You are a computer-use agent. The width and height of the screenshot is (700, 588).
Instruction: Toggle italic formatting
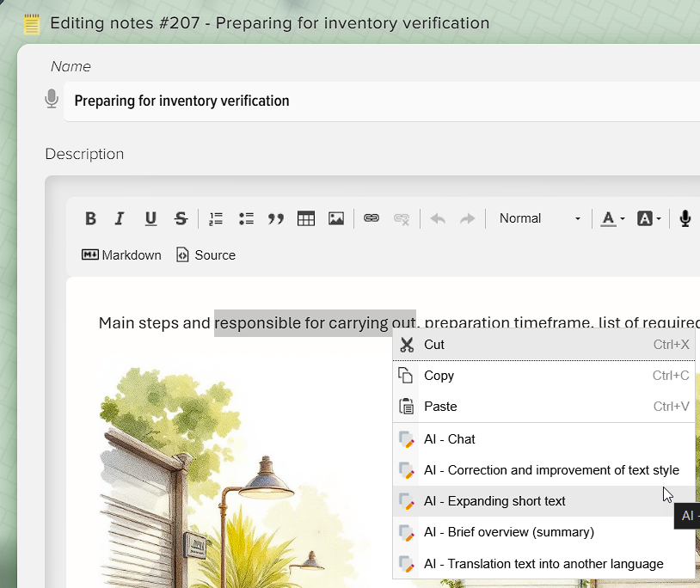[120, 218]
